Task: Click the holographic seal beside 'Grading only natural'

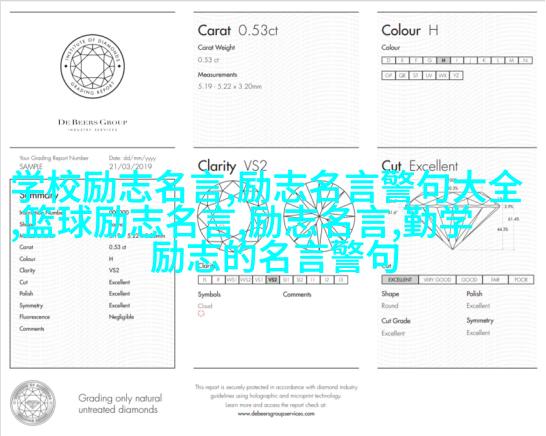Action: 33,403
